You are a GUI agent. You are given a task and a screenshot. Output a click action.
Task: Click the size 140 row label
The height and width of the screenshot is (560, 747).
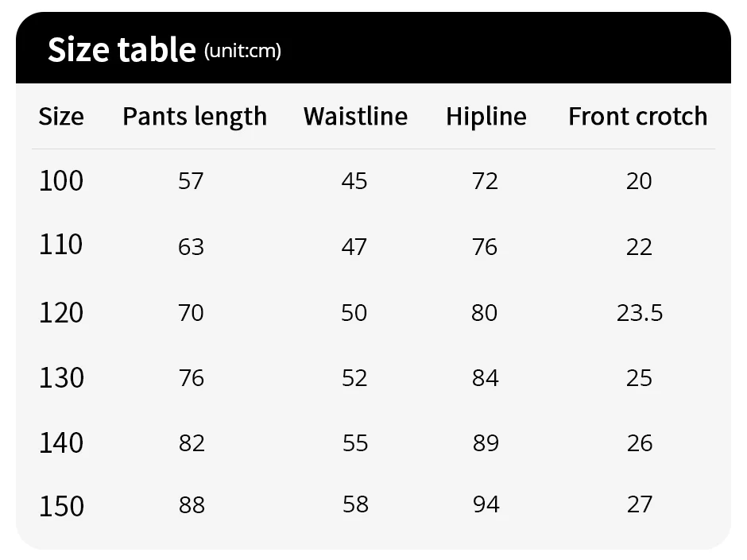[x=61, y=442]
